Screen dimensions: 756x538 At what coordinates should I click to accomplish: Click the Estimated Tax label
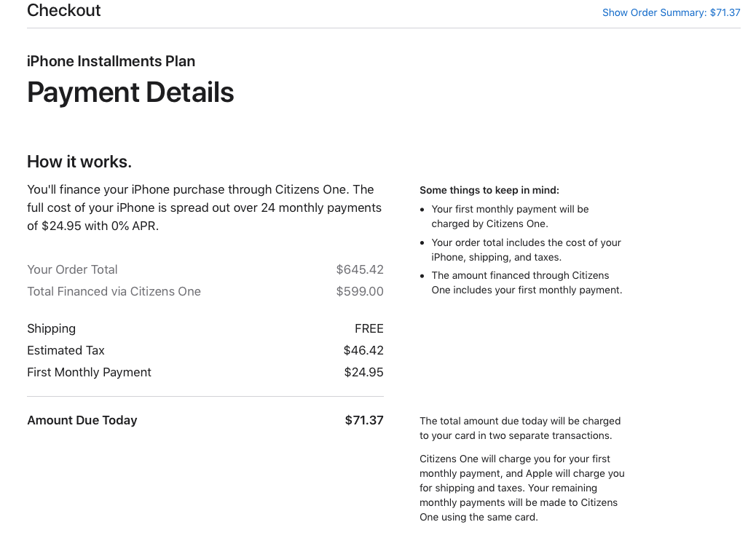pos(66,350)
